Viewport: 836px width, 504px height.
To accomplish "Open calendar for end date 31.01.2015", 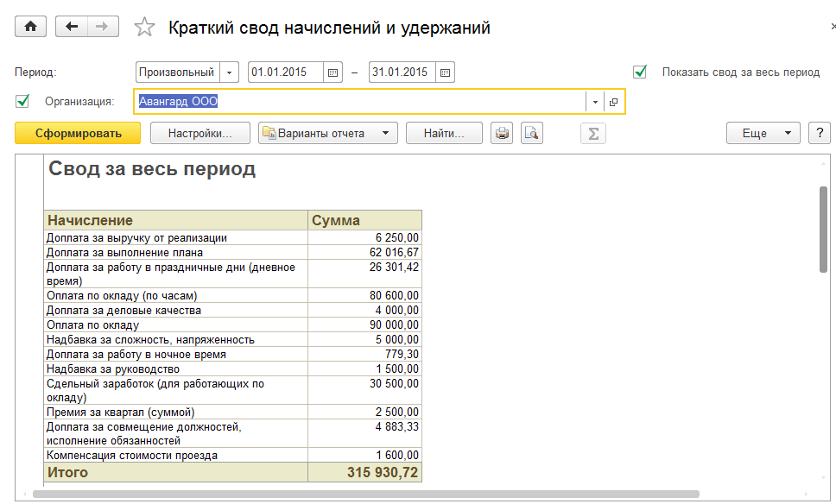I will click(x=445, y=72).
